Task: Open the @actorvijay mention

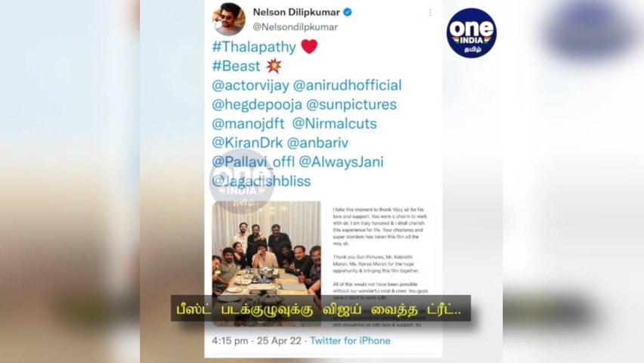Action: coord(250,85)
